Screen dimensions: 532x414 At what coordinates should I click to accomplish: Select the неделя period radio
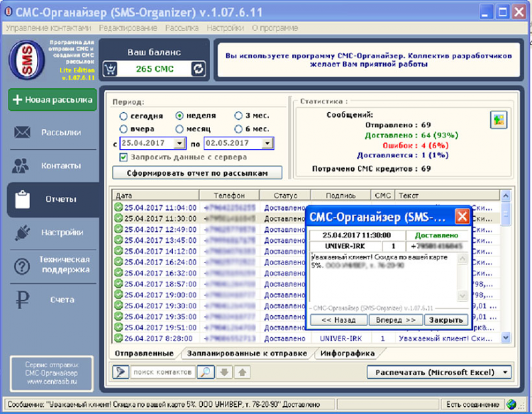click(x=179, y=116)
